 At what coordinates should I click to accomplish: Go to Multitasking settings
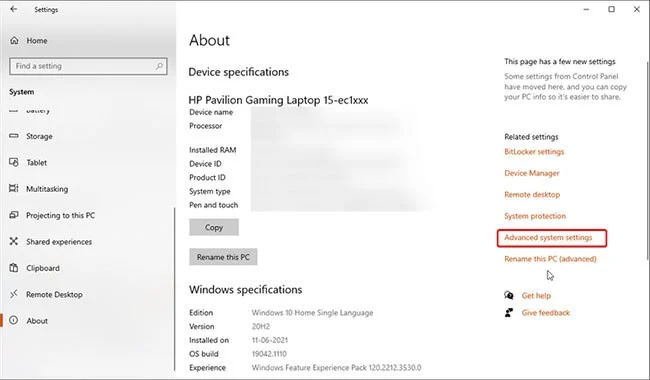pos(47,189)
